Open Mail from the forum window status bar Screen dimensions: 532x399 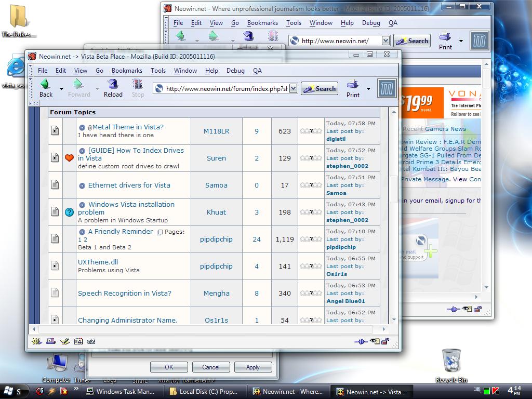[x=50, y=341]
